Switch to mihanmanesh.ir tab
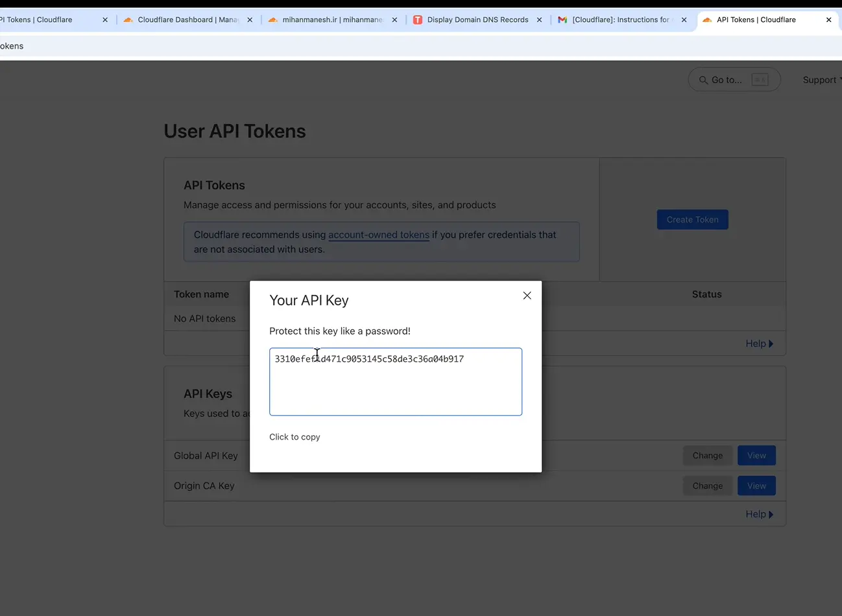This screenshot has height=616, width=842. [x=333, y=20]
